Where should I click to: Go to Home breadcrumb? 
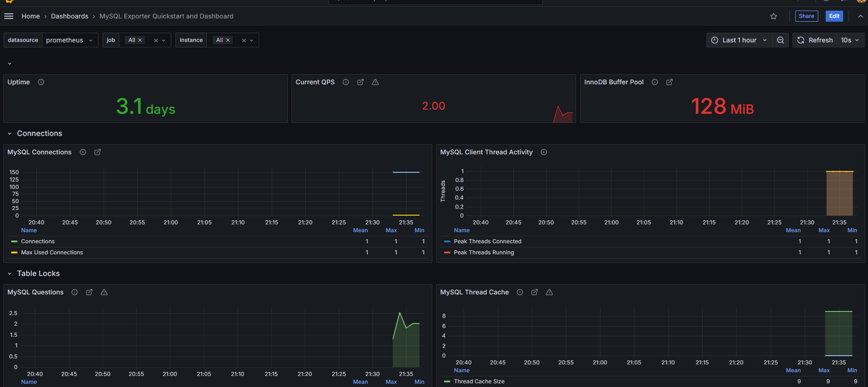point(31,16)
